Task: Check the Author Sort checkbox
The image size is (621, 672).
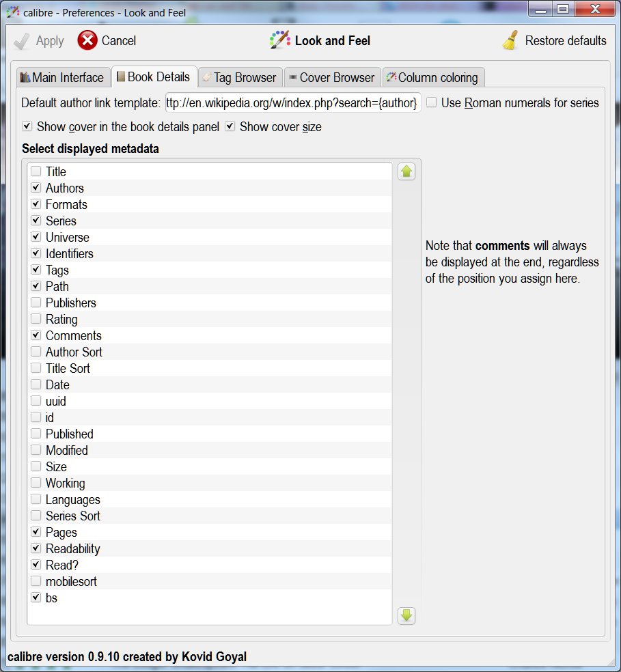Action: pos(36,352)
